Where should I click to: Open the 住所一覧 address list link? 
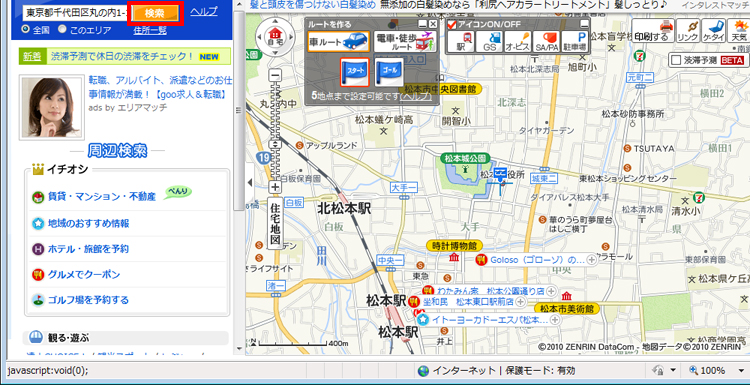pos(150,31)
